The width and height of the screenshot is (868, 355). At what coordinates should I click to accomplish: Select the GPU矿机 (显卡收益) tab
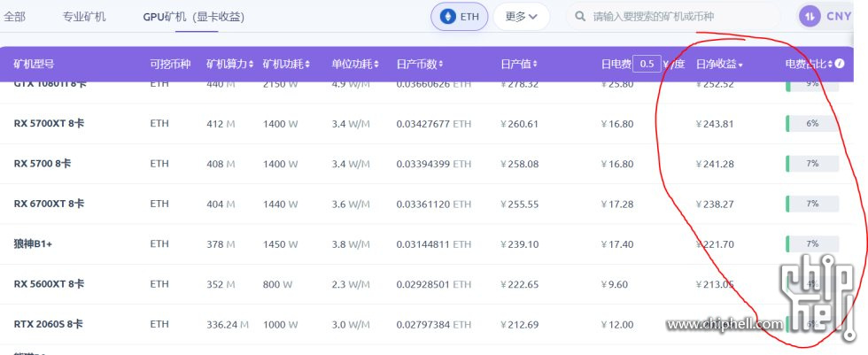[x=194, y=17]
